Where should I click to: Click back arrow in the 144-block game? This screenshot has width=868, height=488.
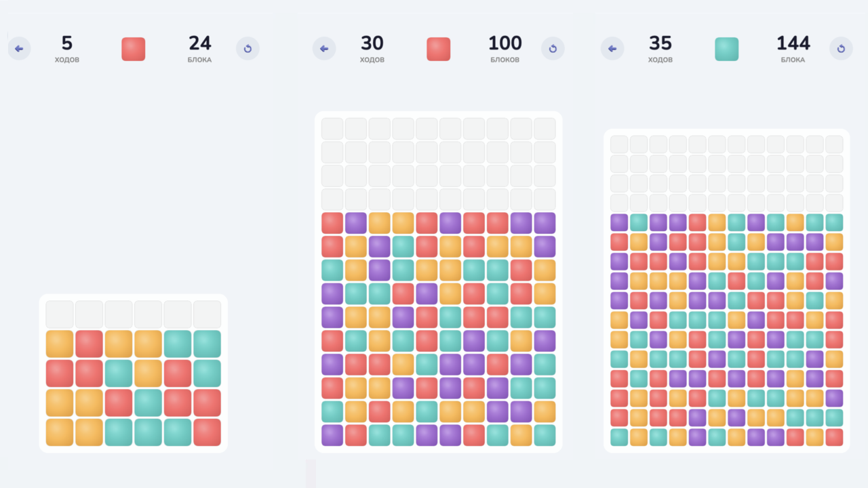point(612,49)
